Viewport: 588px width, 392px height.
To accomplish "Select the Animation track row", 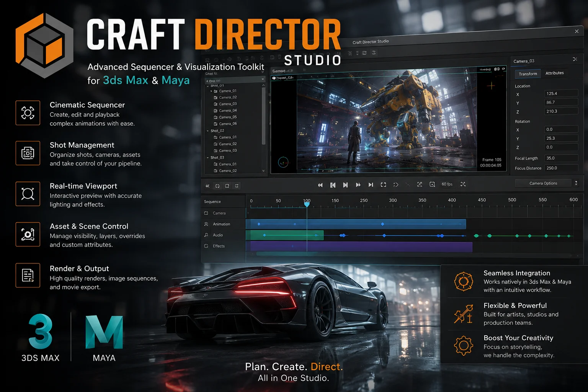I will [224, 224].
